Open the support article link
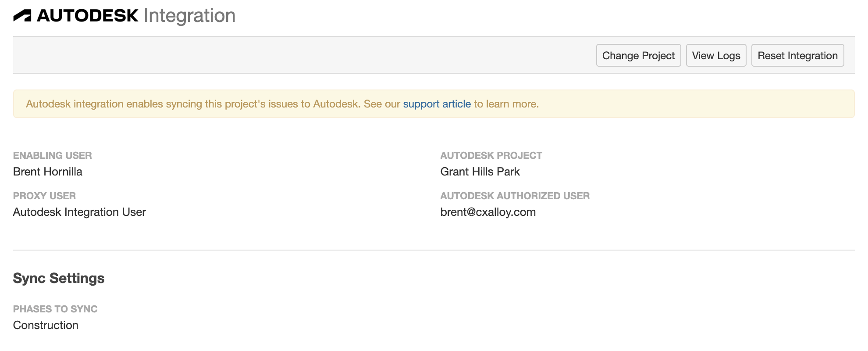This screenshot has width=868, height=351. 437,104
